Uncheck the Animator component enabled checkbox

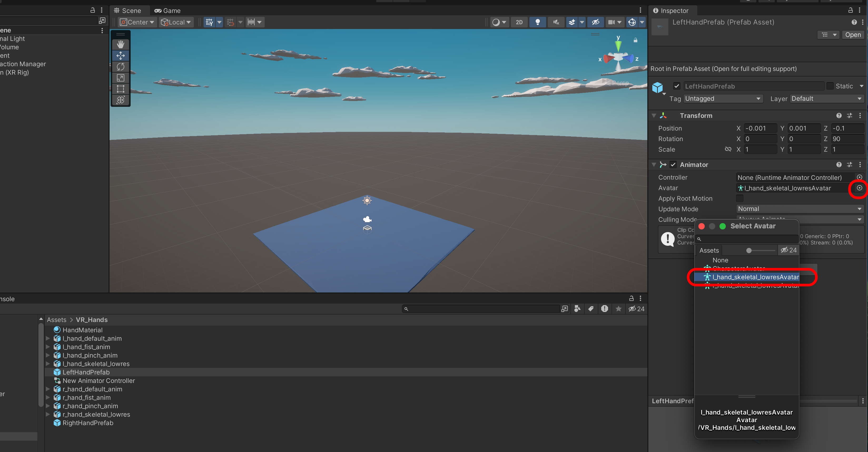[x=673, y=165]
